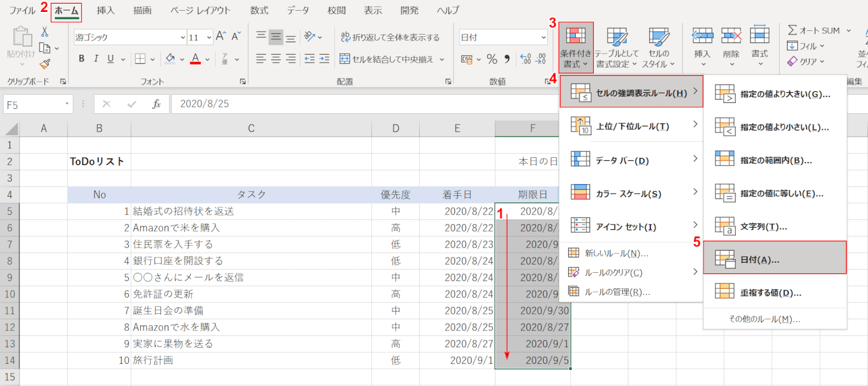Toggle Bold formatting
This screenshot has width=868, height=386.
81,59
